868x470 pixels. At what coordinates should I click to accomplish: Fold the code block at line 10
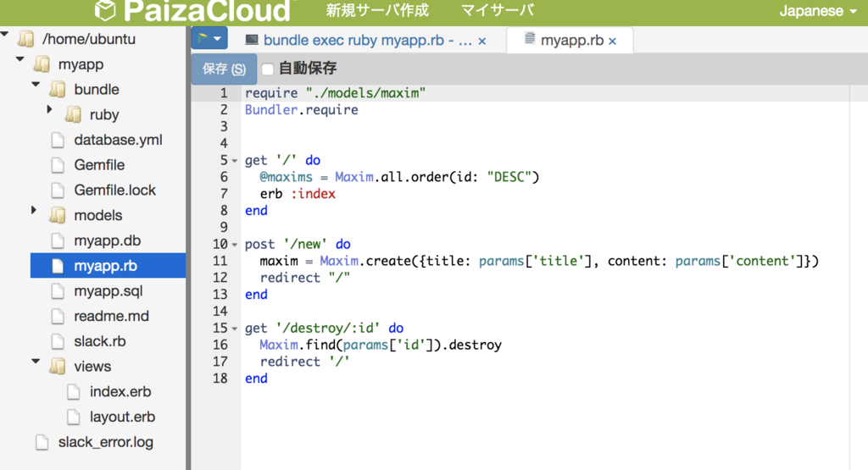tap(235, 245)
